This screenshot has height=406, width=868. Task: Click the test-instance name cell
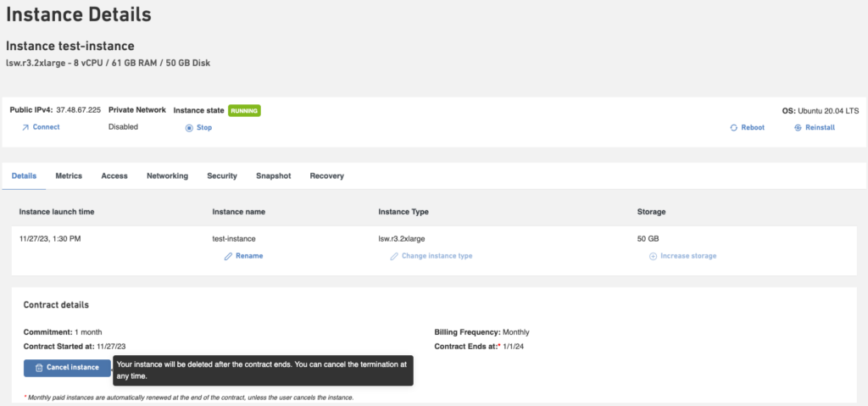click(x=234, y=239)
